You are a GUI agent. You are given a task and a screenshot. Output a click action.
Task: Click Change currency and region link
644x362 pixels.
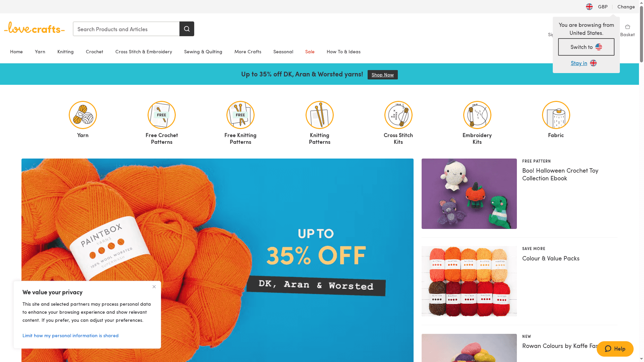click(x=626, y=7)
